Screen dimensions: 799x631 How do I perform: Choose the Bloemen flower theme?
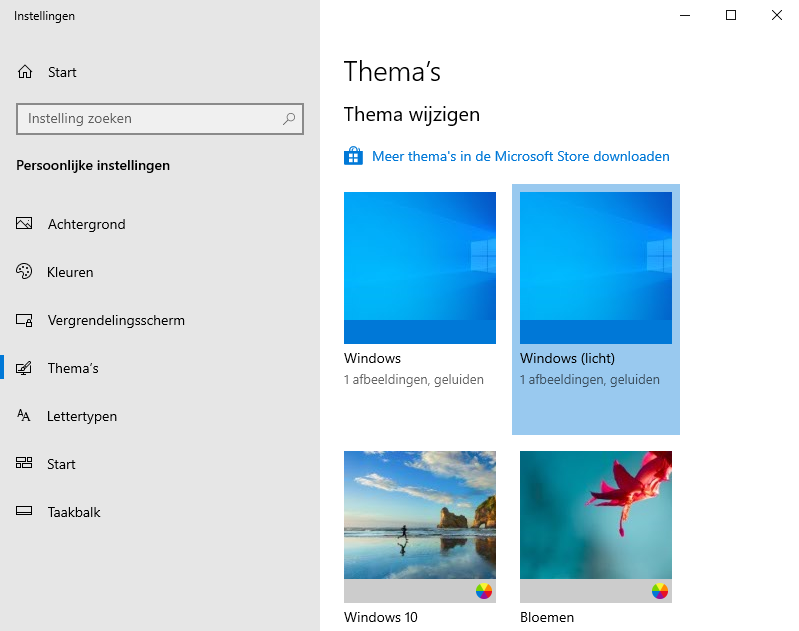(x=596, y=515)
